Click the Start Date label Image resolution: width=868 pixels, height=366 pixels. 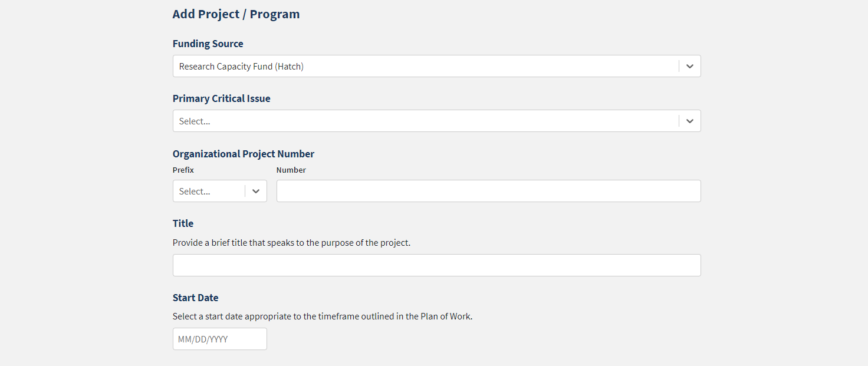pos(195,298)
